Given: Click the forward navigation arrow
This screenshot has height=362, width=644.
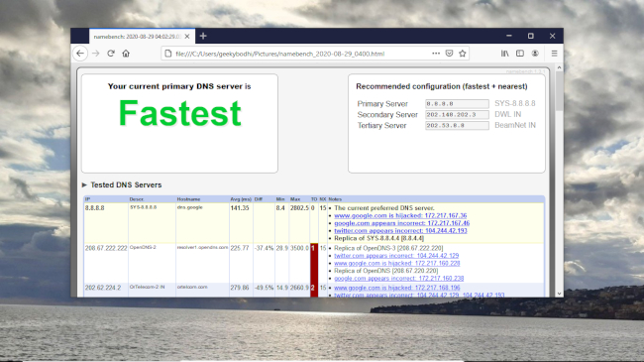Looking at the screenshot, I should pyautogui.click(x=96, y=54).
